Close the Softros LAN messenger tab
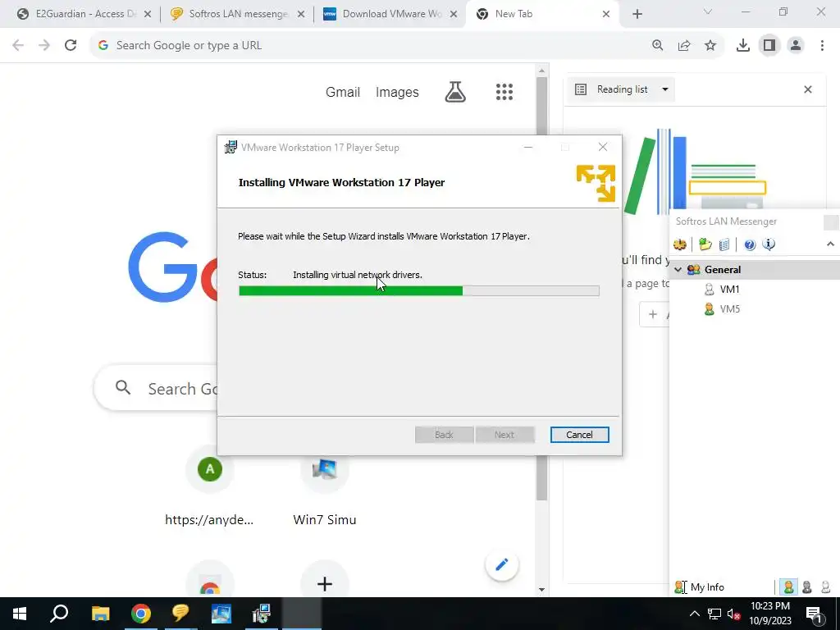The height and width of the screenshot is (630, 840). (x=301, y=15)
